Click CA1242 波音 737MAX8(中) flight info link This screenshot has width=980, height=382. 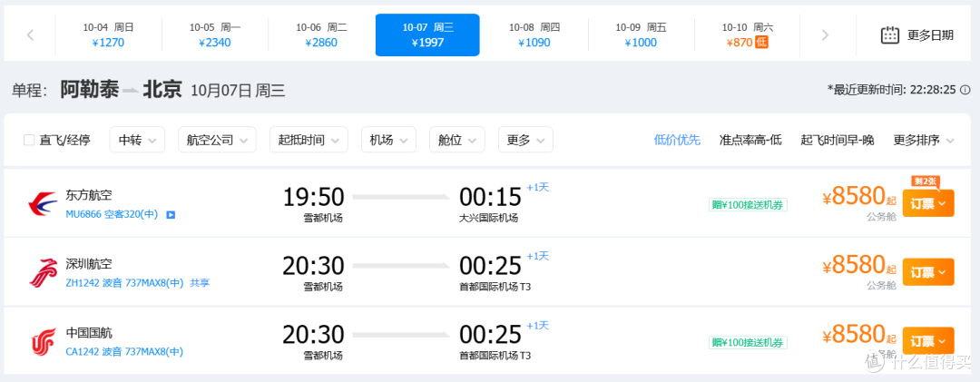(x=124, y=352)
